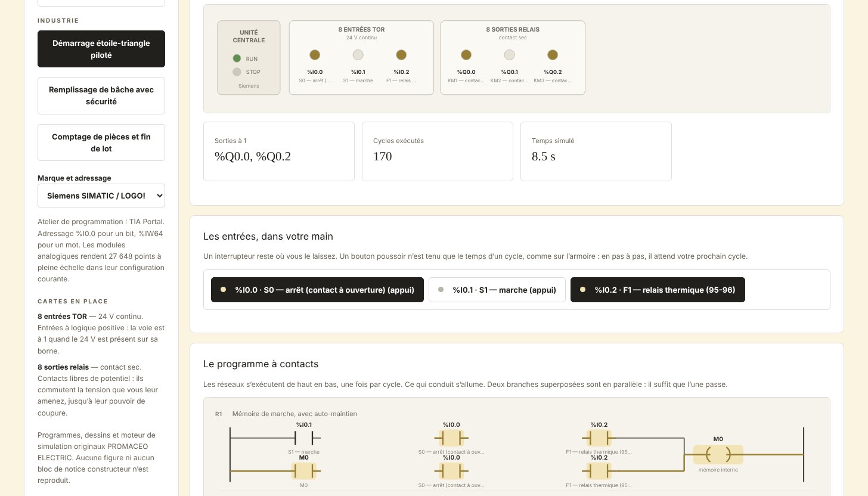Click the %I0.0 input LED on the TOR card

pyautogui.click(x=315, y=55)
